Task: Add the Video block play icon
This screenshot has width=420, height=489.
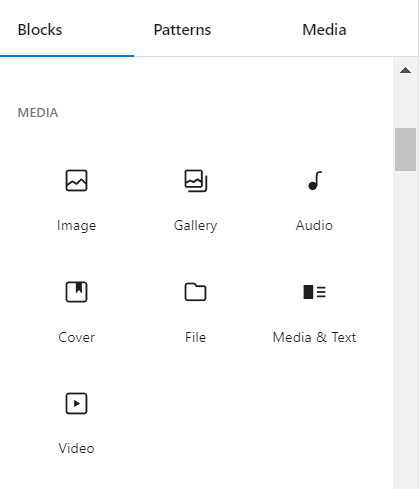Action: pos(76,403)
